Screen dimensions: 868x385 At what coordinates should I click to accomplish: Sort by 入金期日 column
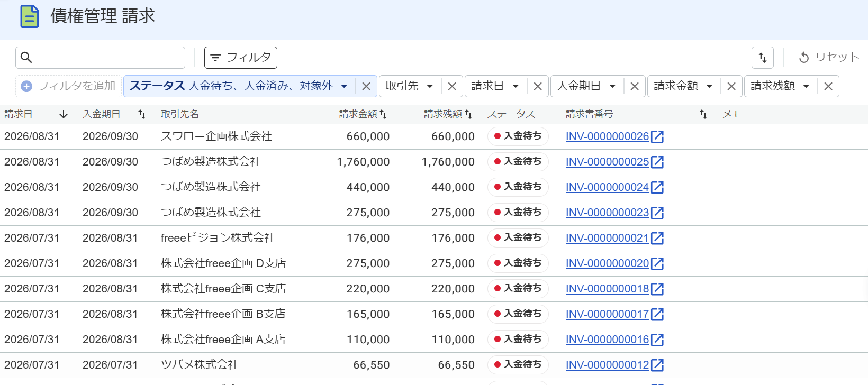pyautogui.click(x=142, y=114)
